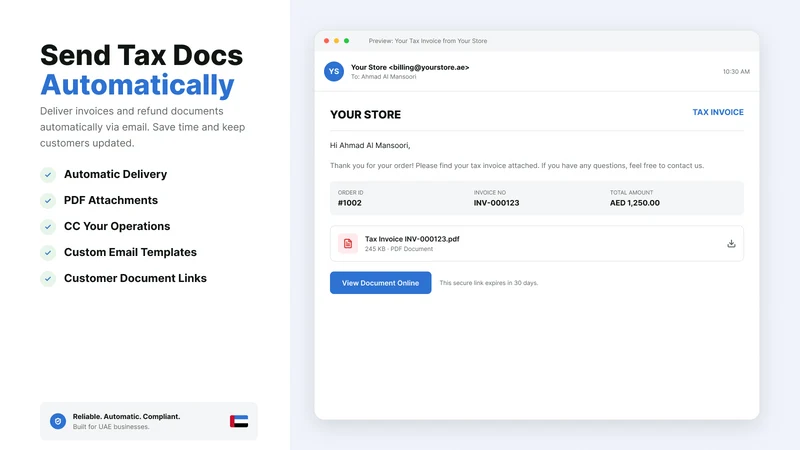
Task: Click the yellow minimize window dot
Action: click(x=336, y=41)
